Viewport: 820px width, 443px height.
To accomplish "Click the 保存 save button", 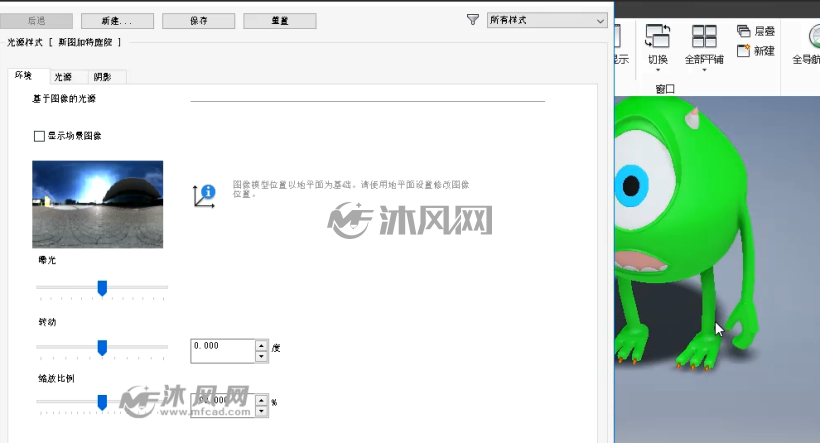I will [x=199, y=21].
